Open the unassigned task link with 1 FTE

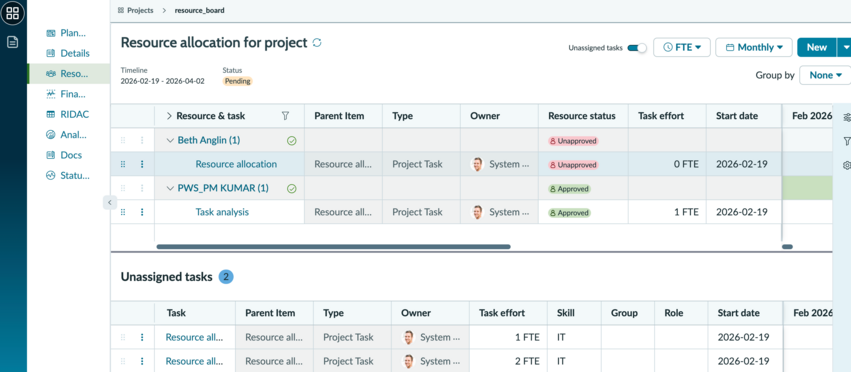(x=194, y=337)
